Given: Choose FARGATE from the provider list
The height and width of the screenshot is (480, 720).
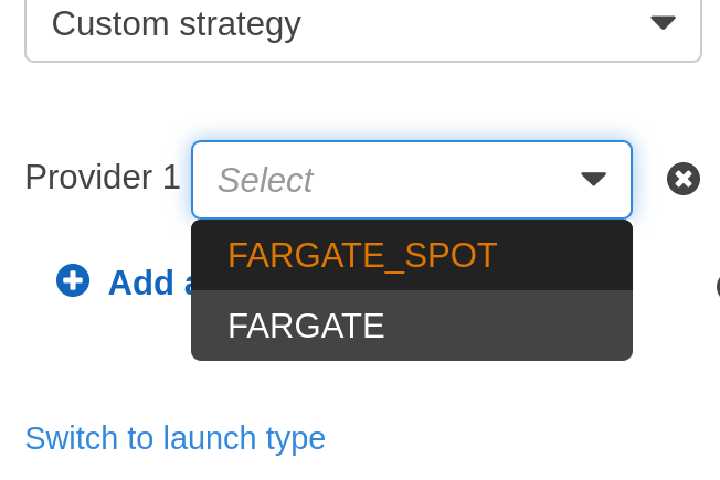Looking at the screenshot, I should [306, 326].
